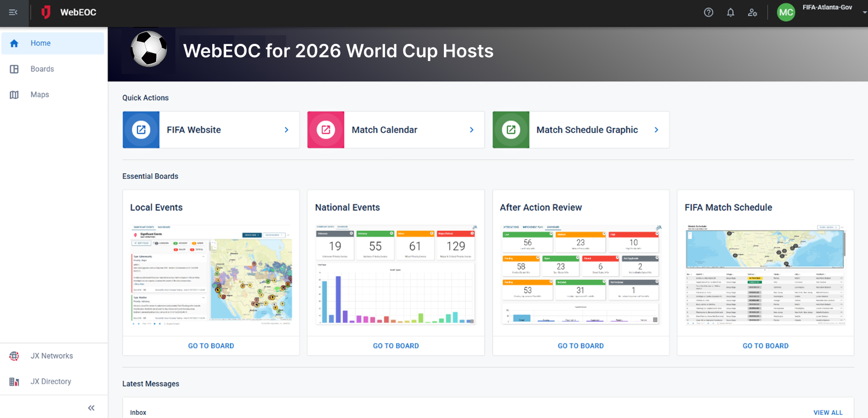Click the JX Directory building icon
The width and height of the screenshot is (868, 418).
pyautogui.click(x=14, y=382)
